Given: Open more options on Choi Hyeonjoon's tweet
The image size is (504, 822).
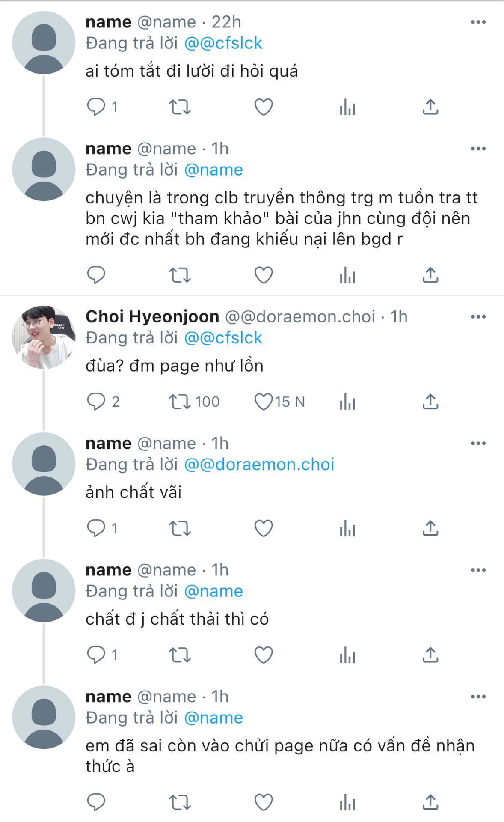Looking at the screenshot, I should click(478, 317).
